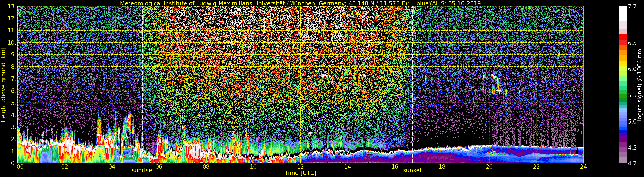The image size is (644, 177).
Task: Click the Height above ground [km] axis label
Action: [x=3, y=85]
